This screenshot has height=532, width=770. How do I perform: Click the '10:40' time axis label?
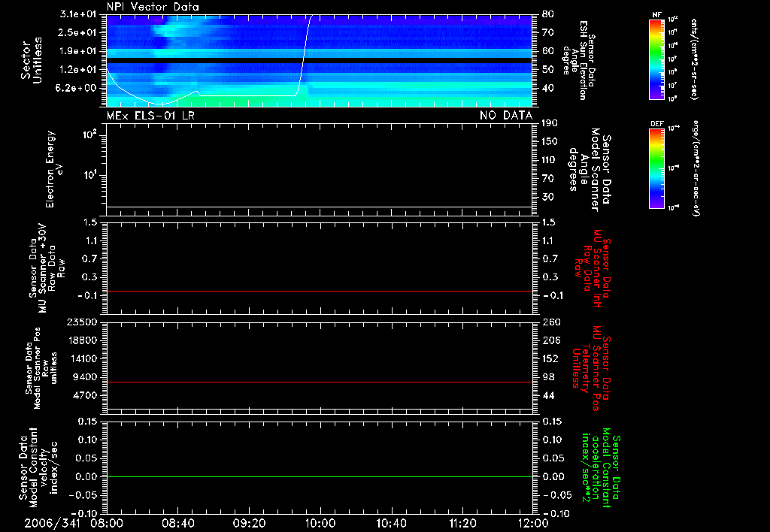click(x=391, y=523)
